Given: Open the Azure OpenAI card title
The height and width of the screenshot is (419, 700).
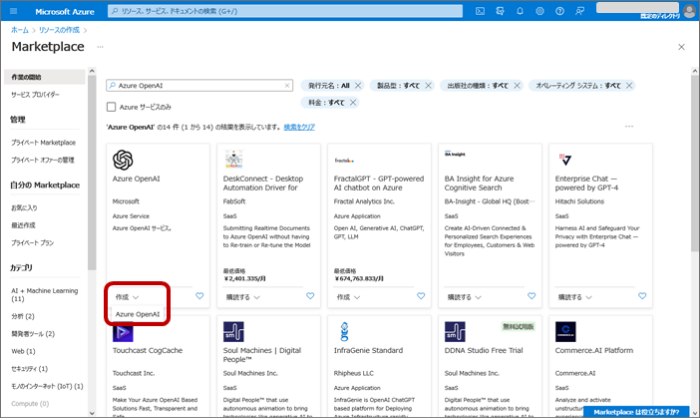Looking at the screenshot, I should 136,178.
